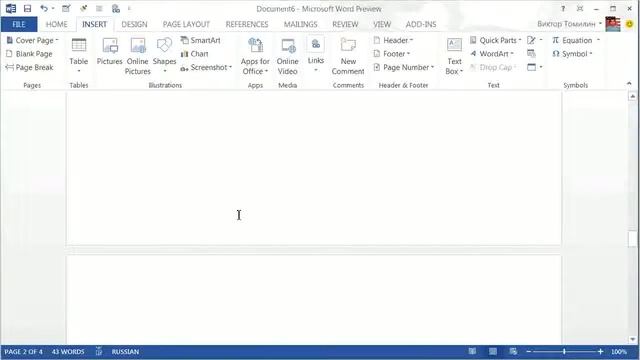Open the Виктор Томилин account menu
This screenshot has width=640, height=360.
(569, 24)
